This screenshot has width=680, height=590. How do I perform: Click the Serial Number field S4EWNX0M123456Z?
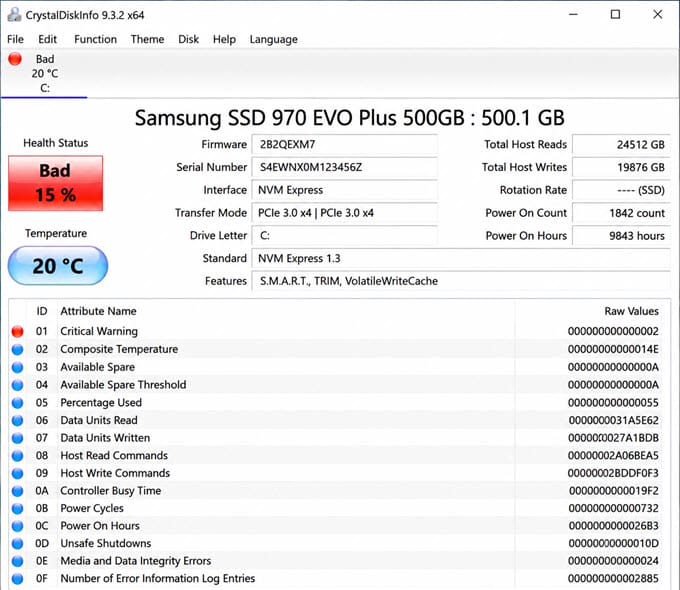coord(344,167)
